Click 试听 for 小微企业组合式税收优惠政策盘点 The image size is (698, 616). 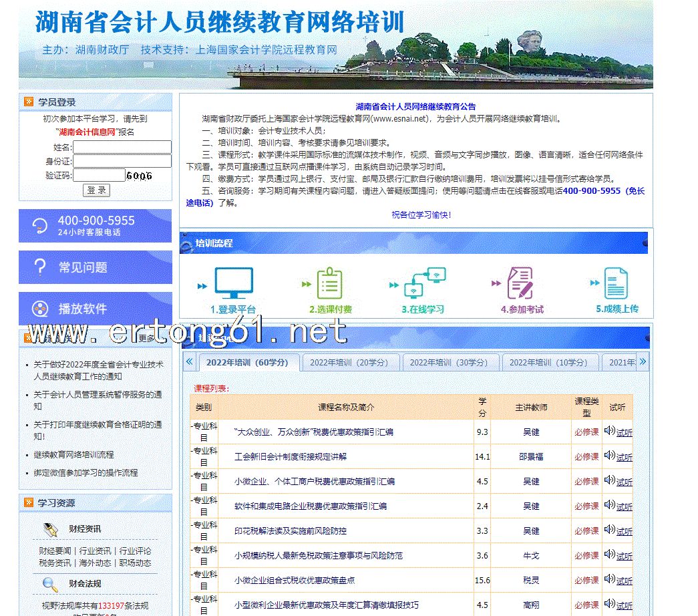click(x=624, y=581)
